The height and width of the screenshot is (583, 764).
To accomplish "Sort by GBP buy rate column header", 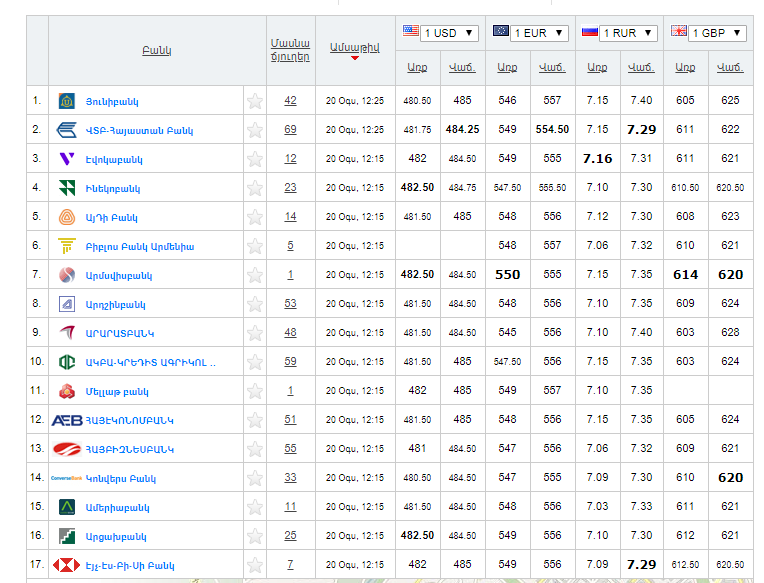I will pos(685,68).
